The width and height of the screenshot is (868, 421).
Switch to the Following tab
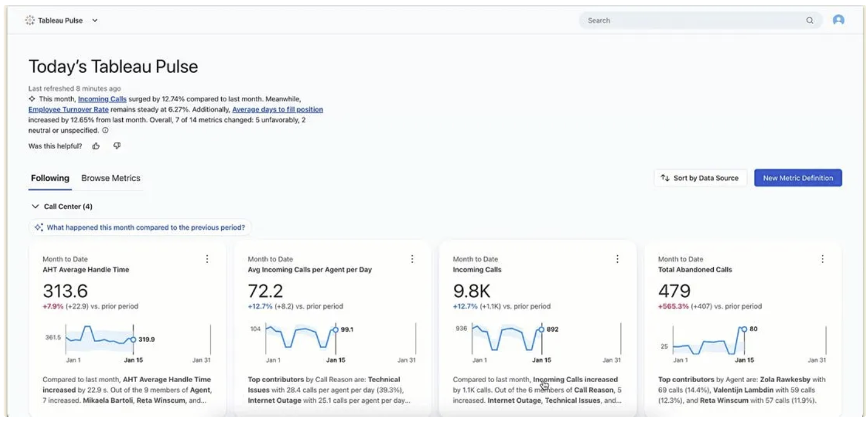(50, 178)
